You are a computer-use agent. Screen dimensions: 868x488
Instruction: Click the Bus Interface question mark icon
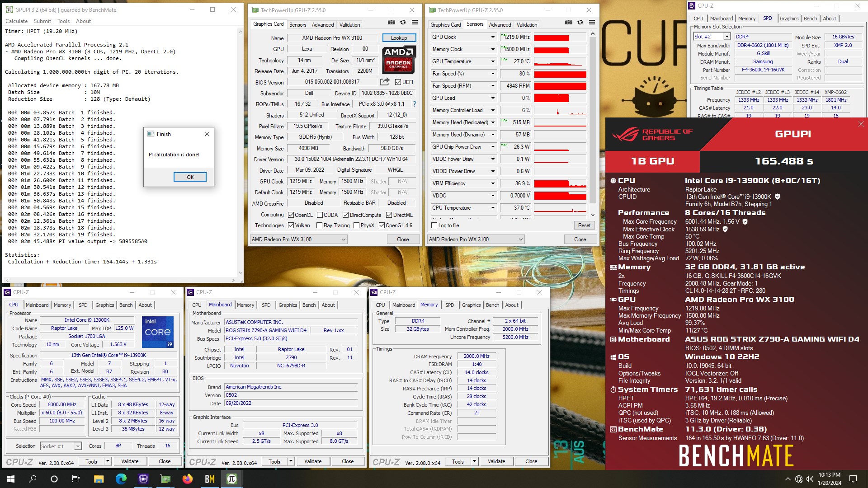tap(414, 104)
